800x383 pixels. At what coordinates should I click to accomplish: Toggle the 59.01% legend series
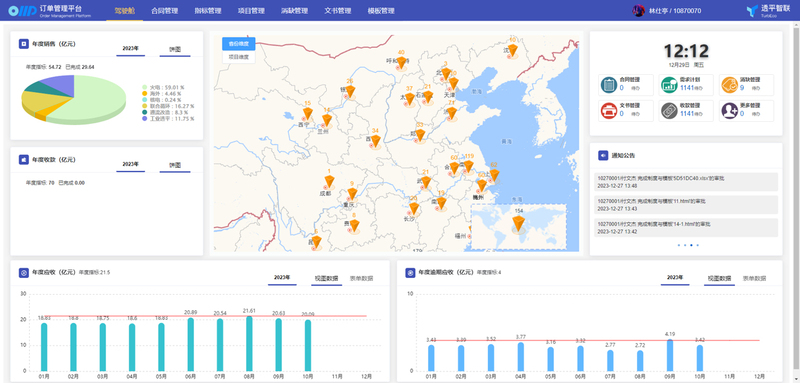pos(163,88)
